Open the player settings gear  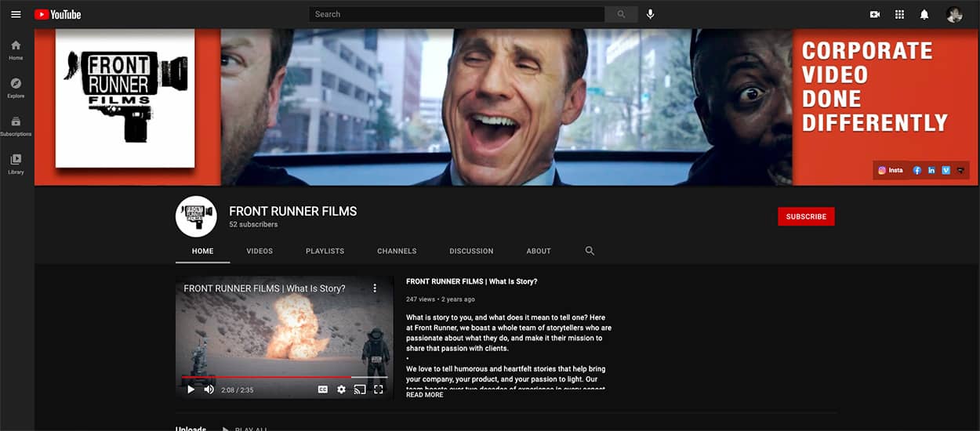point(341,389)
